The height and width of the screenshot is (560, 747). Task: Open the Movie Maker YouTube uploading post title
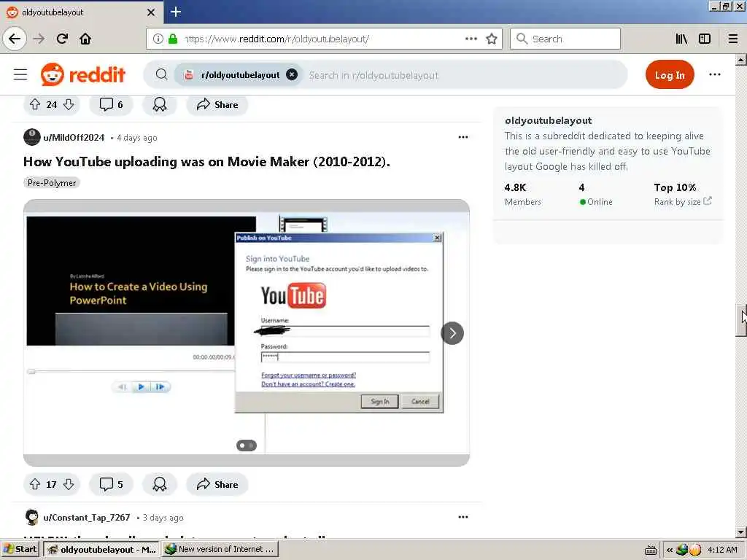point(206,161)
